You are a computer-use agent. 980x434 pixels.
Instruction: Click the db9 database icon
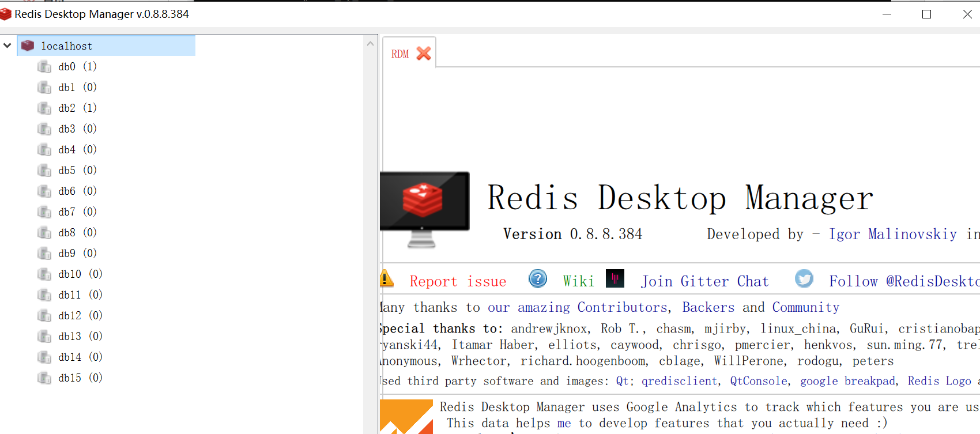click(44, 253)
